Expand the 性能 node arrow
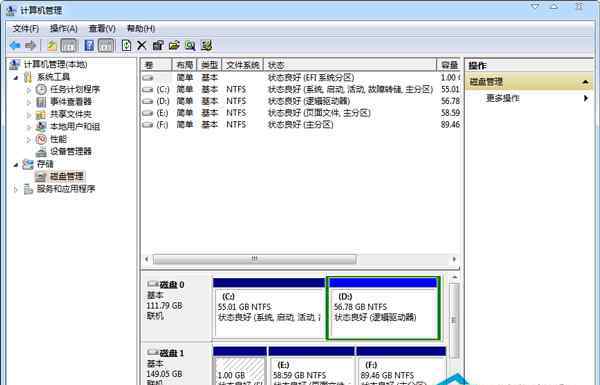600x385 pixels. pos(29,140)
